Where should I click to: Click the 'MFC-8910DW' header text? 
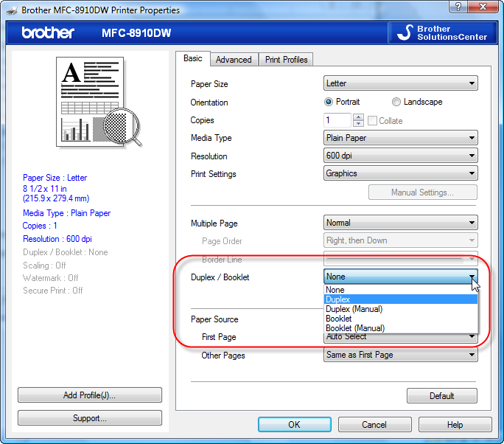[136, 32]
